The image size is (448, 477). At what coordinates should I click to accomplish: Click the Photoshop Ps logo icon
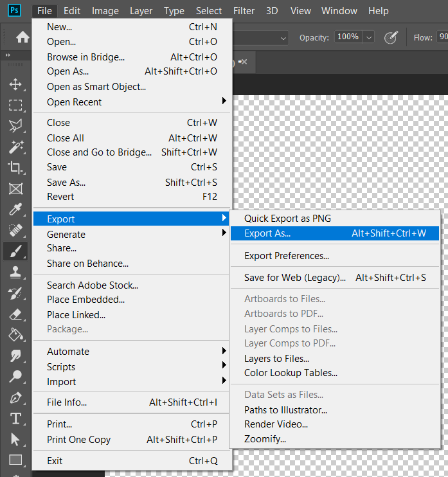point(14,10)
